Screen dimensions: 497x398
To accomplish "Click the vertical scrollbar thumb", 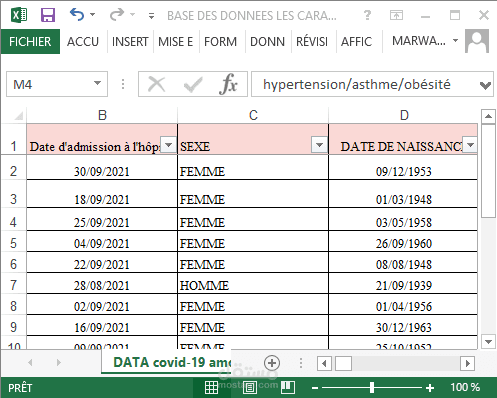I will [x=488, y=171].
